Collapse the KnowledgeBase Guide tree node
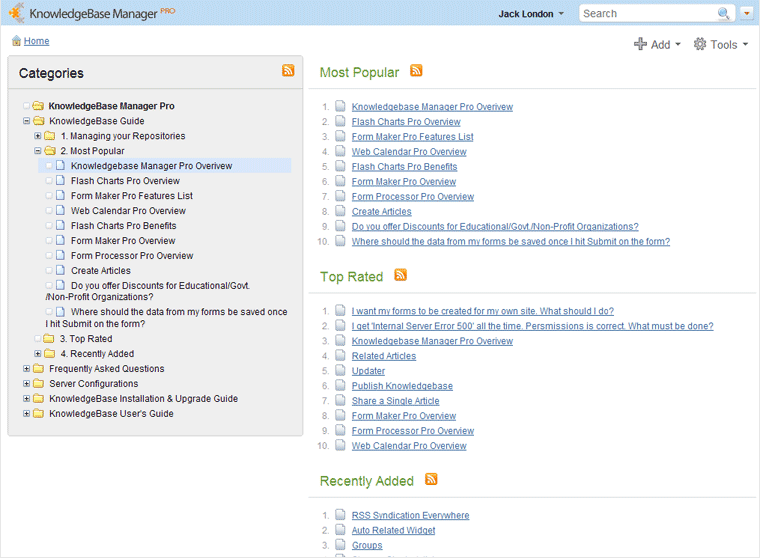Image resolution: width=760 pixels, height=558 pixels. pyautogui.click(x=27, y=121)
